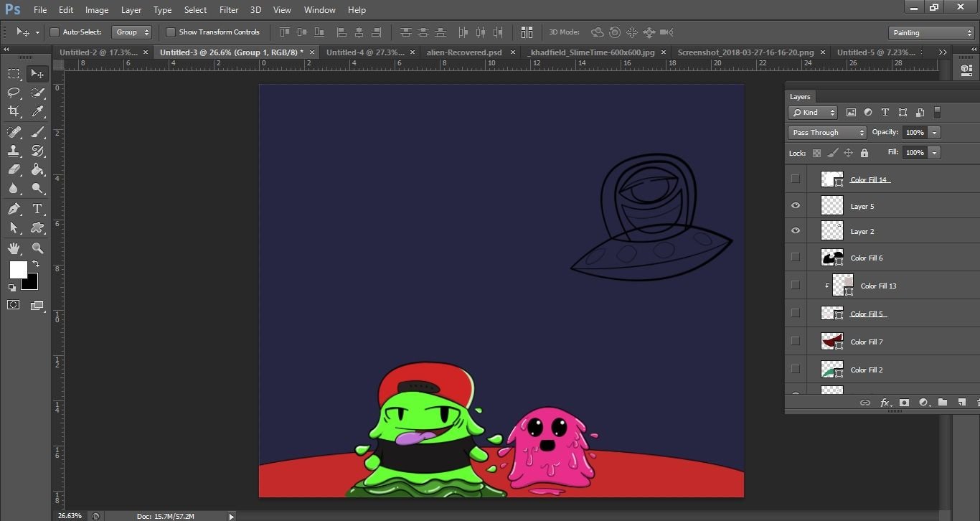The width and height of the screenshot is (980, 521).
Task: Select the Zoom tool
Action: pos(37,248)
